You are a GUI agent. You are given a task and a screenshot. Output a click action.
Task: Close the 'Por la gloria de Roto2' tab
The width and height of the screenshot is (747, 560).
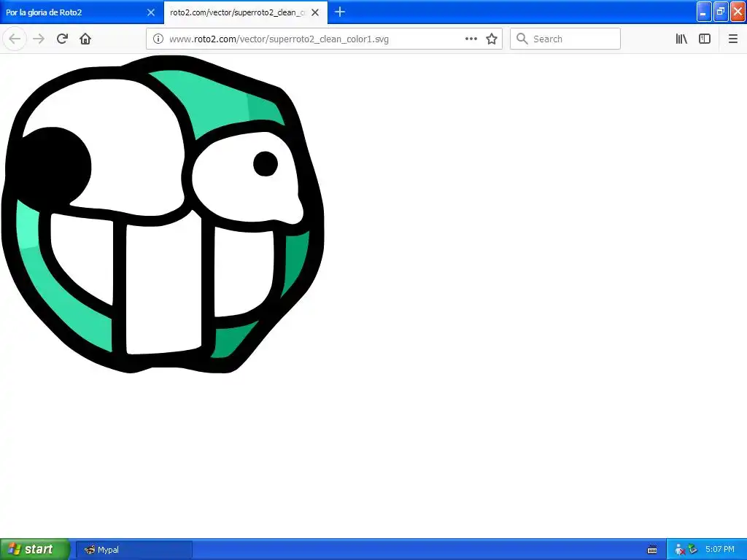151,12
